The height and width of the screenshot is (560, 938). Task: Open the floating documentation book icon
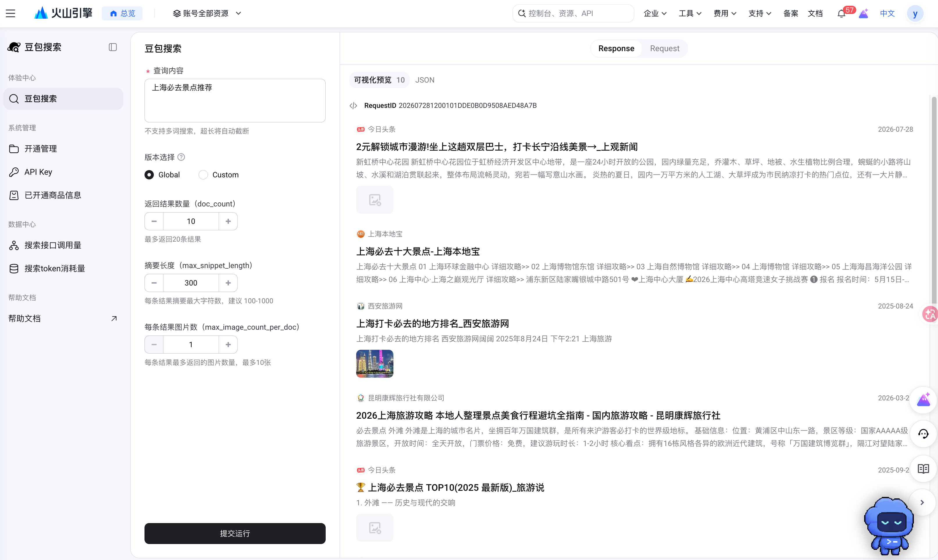click(923, 469)
